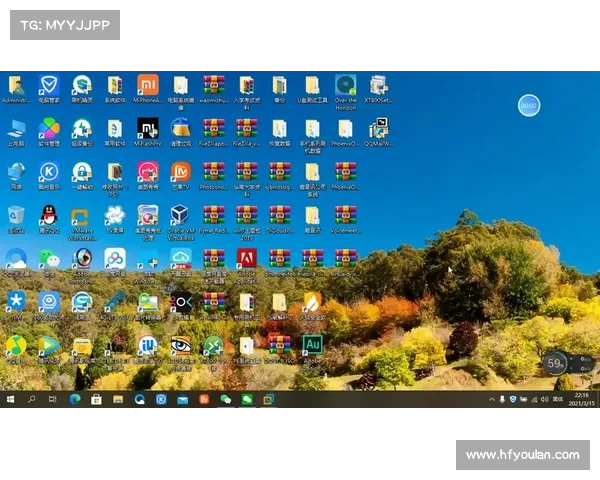The width and height of the screenshot is (600, 480).
Task: Open File Explorer from taskbar
Action: 118,400
